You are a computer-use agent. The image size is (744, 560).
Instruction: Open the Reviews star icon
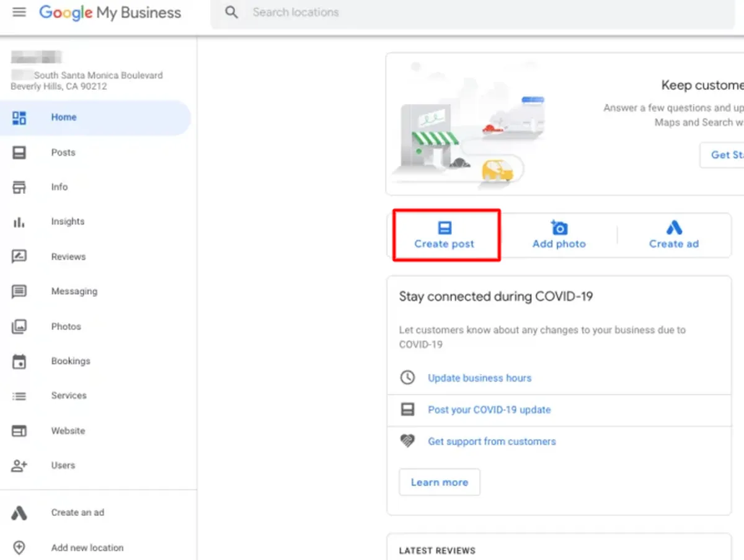[19, 256]
